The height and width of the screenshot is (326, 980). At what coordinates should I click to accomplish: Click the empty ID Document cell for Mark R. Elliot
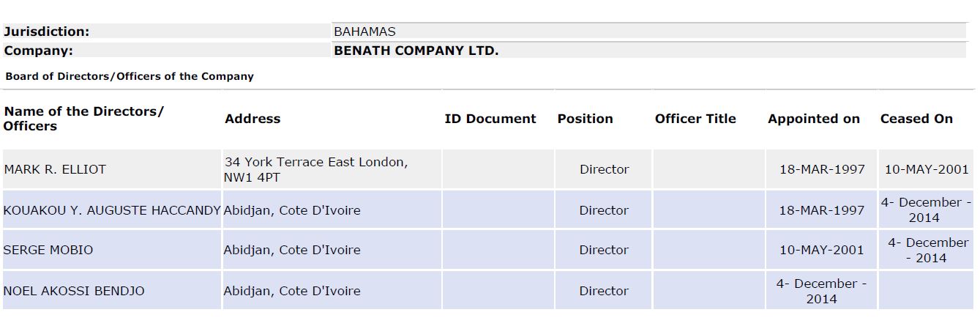click(x=498, y=169)
